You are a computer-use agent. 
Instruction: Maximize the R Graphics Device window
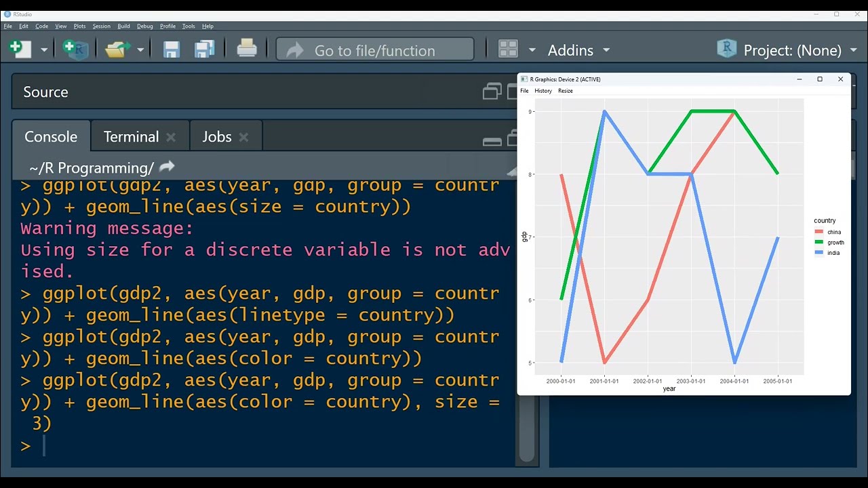click(x=819, y=79)
